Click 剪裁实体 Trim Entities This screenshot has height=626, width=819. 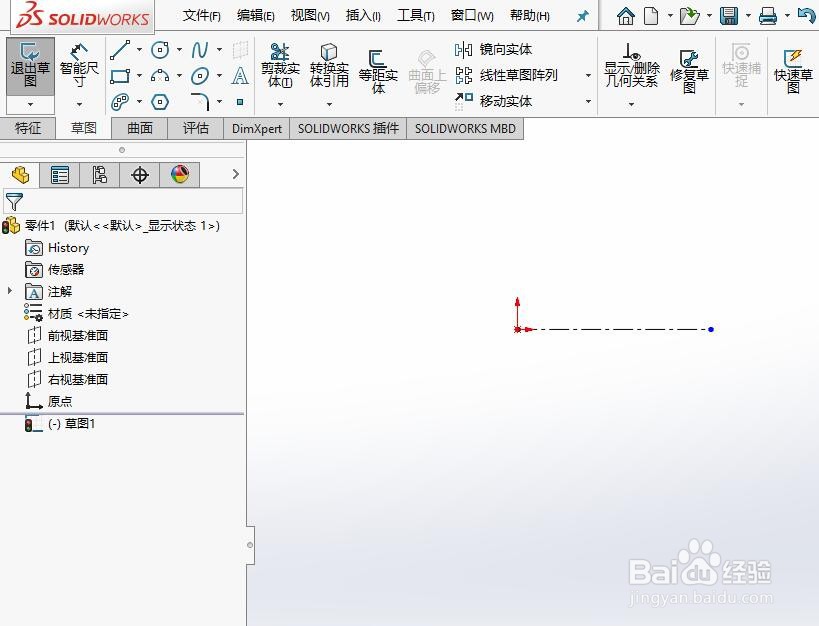tap(279, 63)
